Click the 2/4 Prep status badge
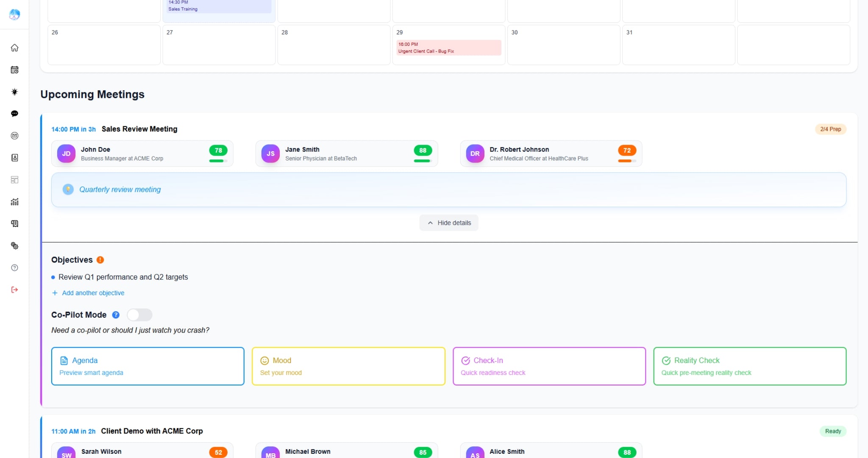Viewport: 868px width, 458px height. point(830,129)
